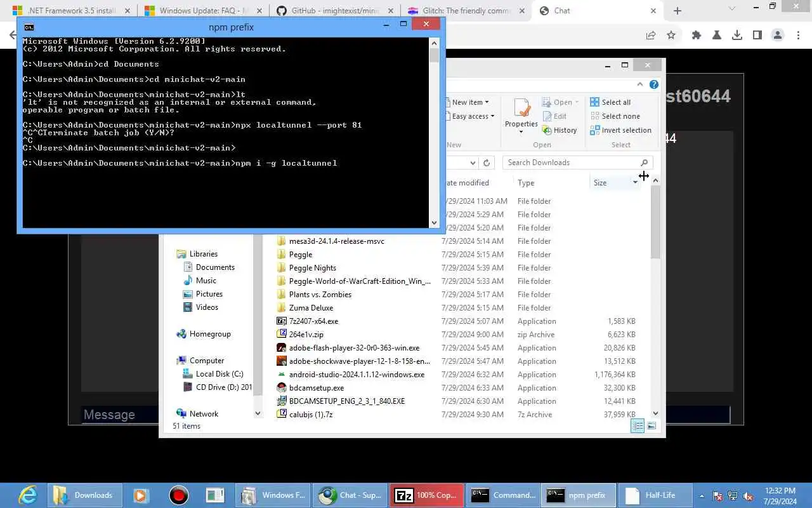This screenshot has width=812, height=508.
Task: Open the Chrome extensions puzzle icon
Action: click(x=697, y=36)
